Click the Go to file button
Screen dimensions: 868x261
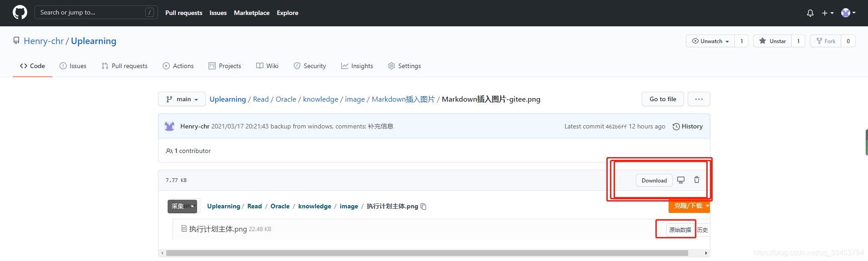[x=663, y=99]
